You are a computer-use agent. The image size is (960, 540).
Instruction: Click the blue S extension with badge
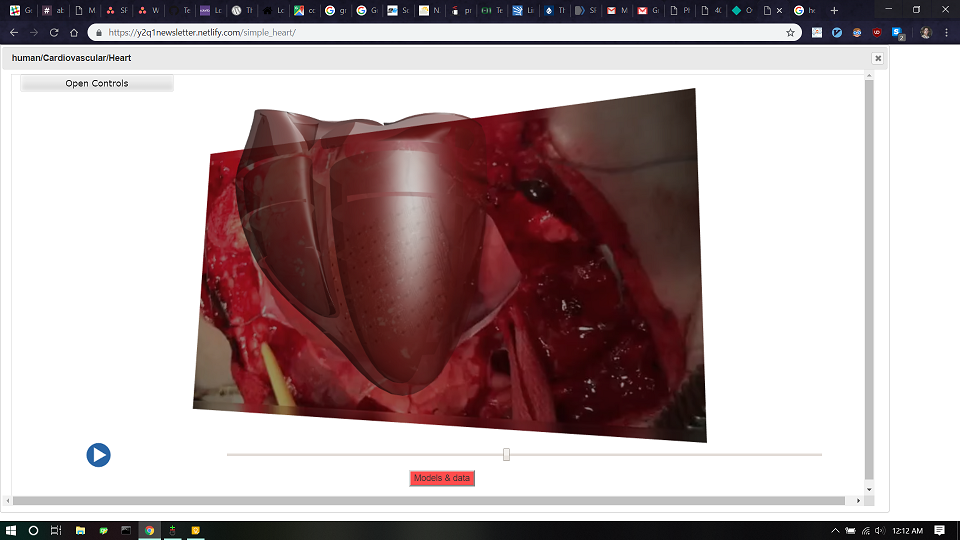[x=898, y=33]
